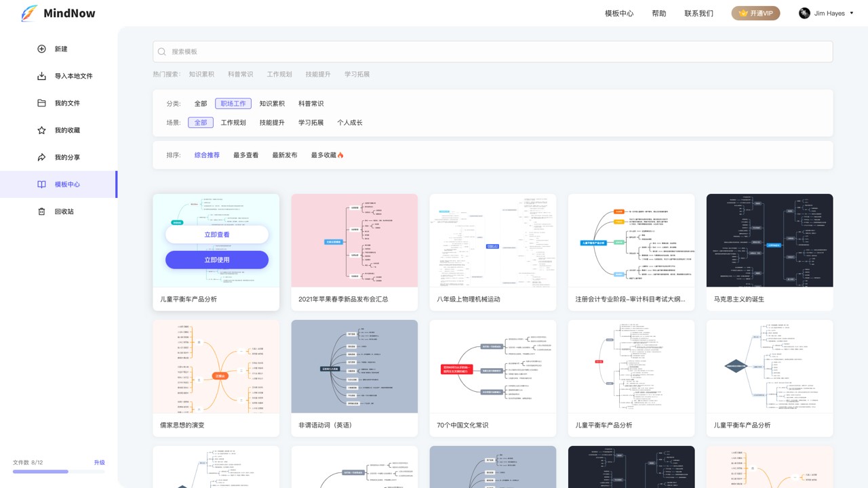
Task: Click the Jim Hayes avatar
Action: [x=804, y=13]
